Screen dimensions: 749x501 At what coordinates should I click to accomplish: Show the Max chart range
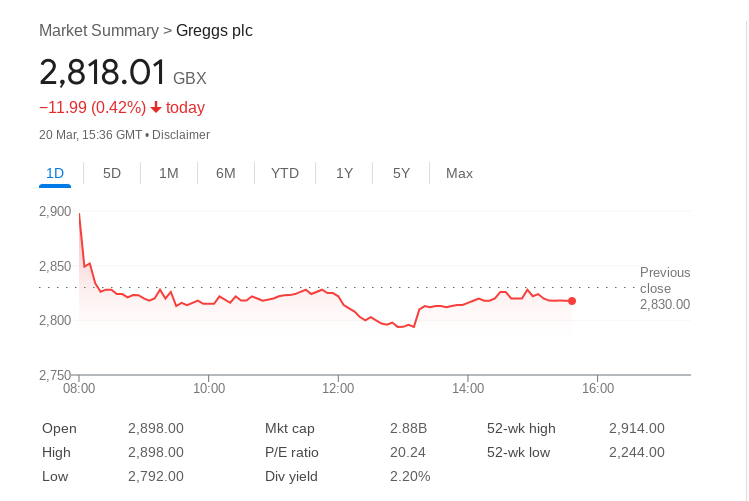[460, 173]
